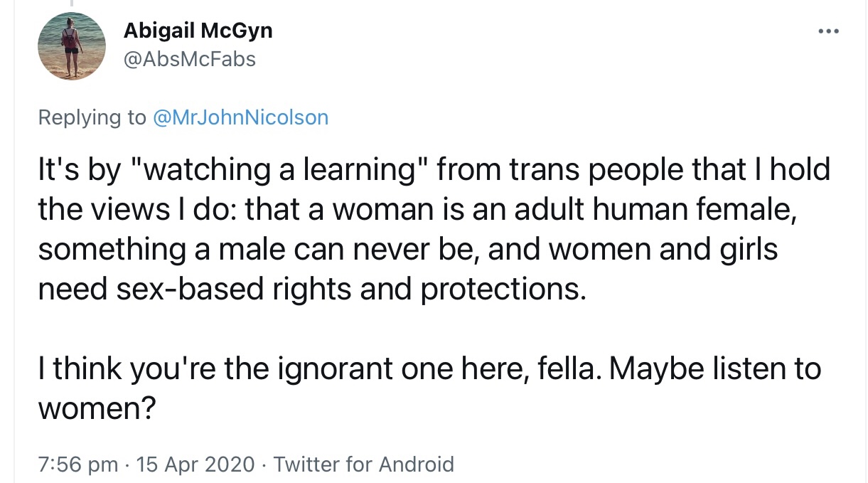Screen dimensions: 868x483
Task: Click the @AbsMcFabs handle
Action: pos(189,59)
